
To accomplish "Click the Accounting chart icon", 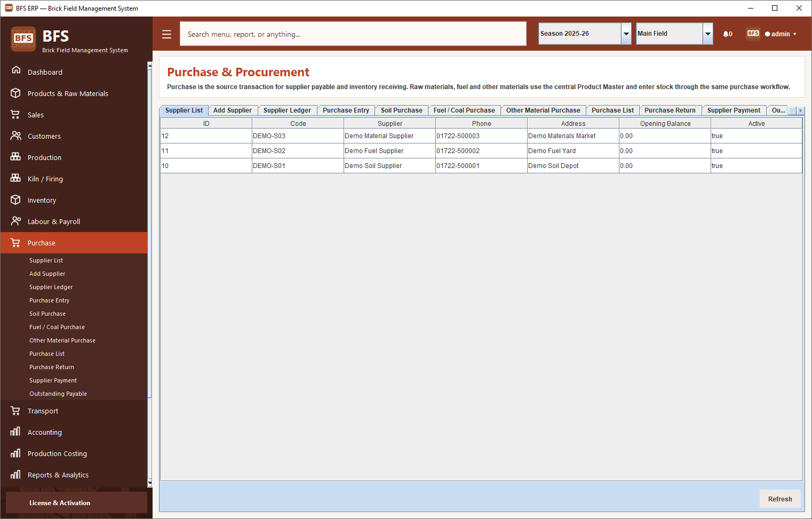I will [x=15, y=432].
